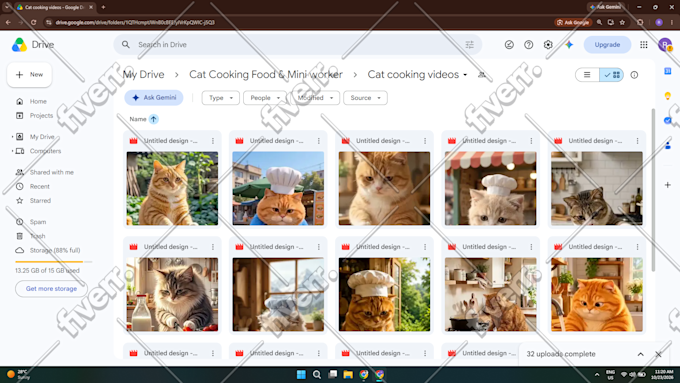This screenshot has height=383, width=680.
Task: Reload the browser page
Action: [33, 22]
